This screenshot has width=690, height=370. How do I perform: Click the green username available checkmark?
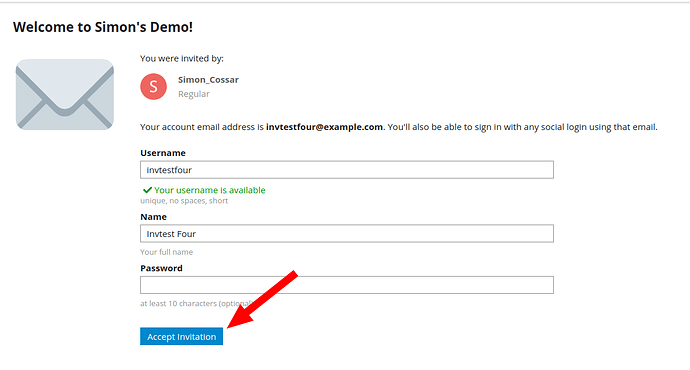pos(147,190)
